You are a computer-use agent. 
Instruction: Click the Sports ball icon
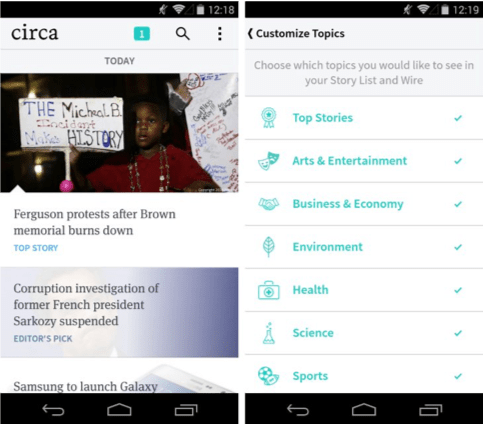(x=268, y=376)
